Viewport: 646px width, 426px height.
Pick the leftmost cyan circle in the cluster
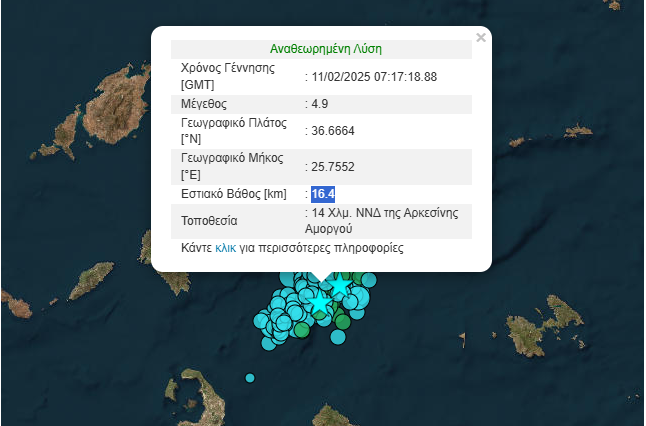tap(260, 322)
